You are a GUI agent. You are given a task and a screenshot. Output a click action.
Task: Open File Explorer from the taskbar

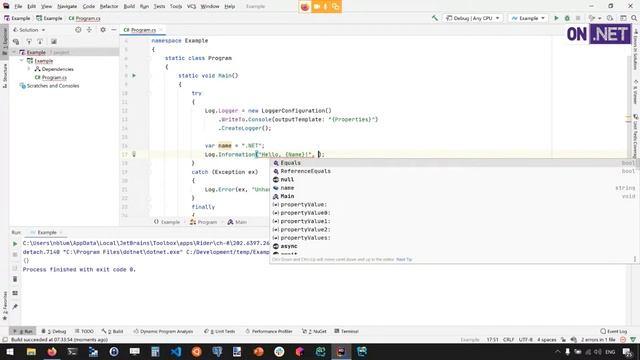tap(31, 351)
